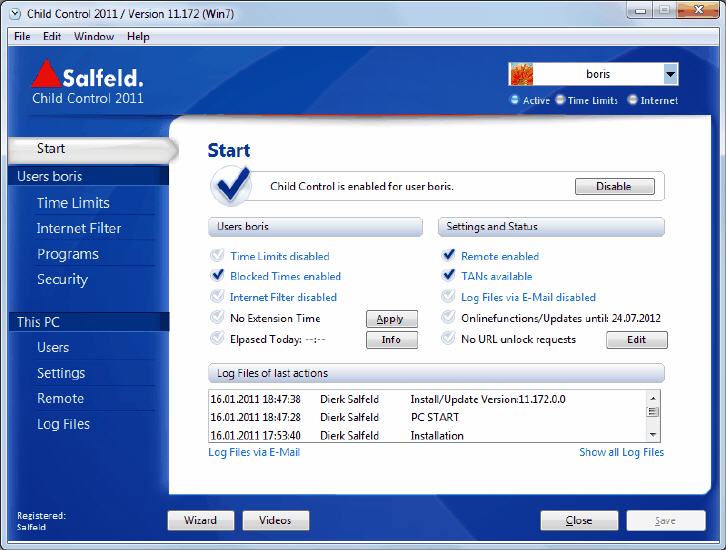Click the Apply button for extension time
The width and height of the screenshot is (726, 550).
[x=391, y=319]
